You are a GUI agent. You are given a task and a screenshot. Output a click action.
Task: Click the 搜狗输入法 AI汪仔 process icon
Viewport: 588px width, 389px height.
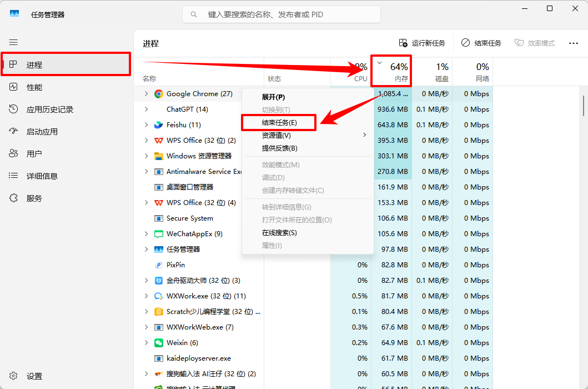tap(159, 374)
